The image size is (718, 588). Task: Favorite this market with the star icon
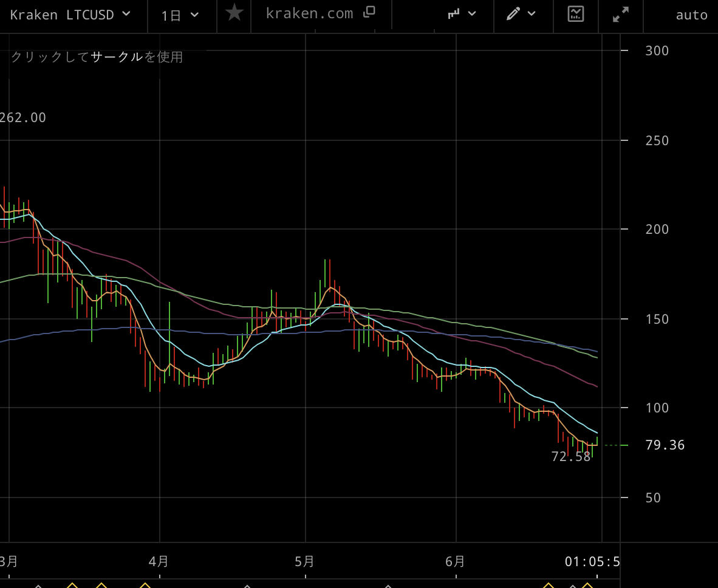[234, 13]
